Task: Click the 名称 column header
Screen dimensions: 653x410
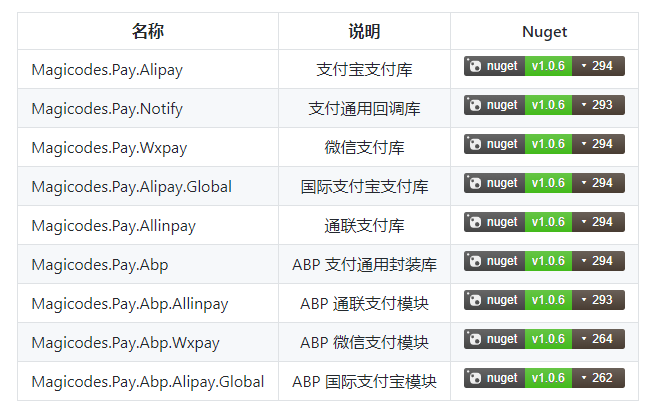Action: pos(147,31)
